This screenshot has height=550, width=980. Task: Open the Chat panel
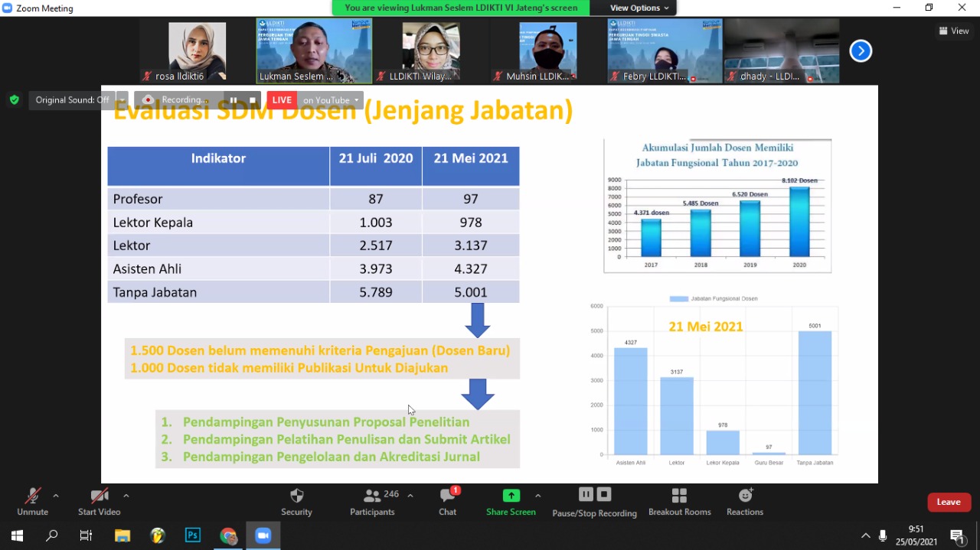pyautogui.click(x=447, y=501)
